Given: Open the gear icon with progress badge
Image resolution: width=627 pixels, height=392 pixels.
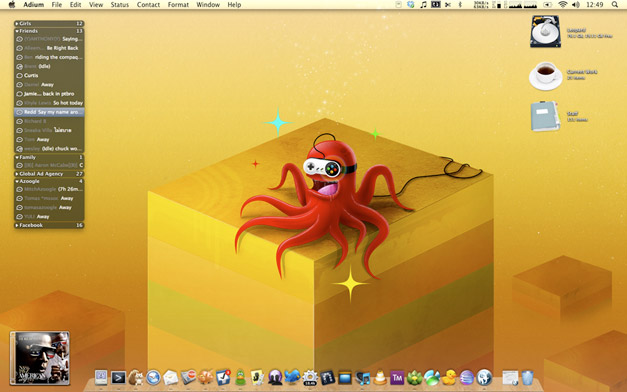Looking at the screenshot, I should click(310, 377).
